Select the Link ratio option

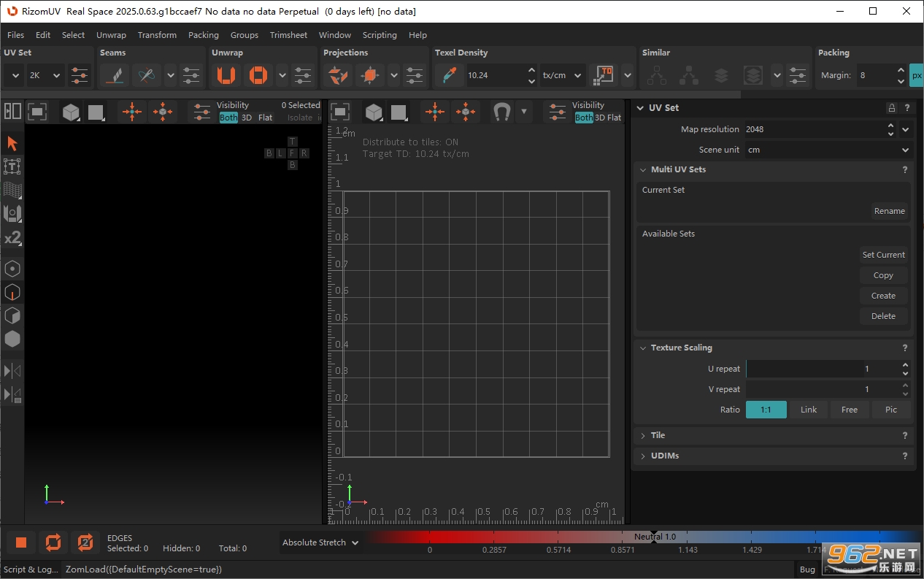tap(809, 410)
